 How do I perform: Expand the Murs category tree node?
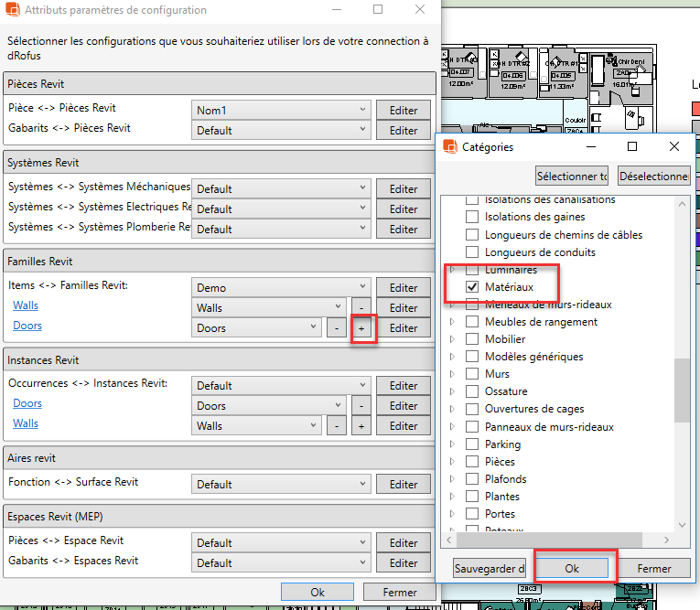pos(451,374)
